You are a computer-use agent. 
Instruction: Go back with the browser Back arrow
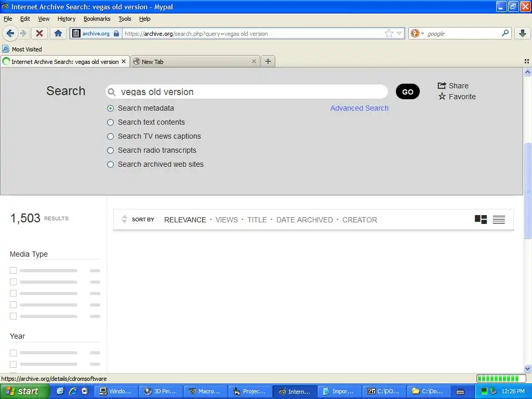(x=10, y=33)
